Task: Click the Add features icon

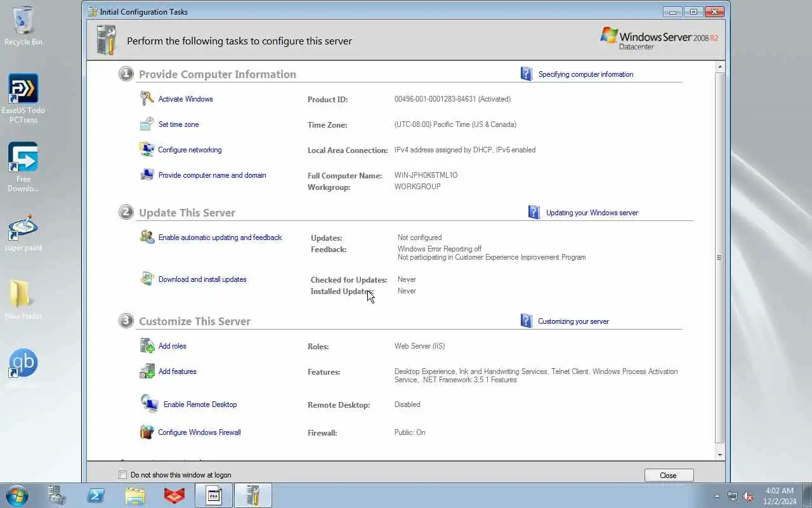Action: (x=147, y=371)
